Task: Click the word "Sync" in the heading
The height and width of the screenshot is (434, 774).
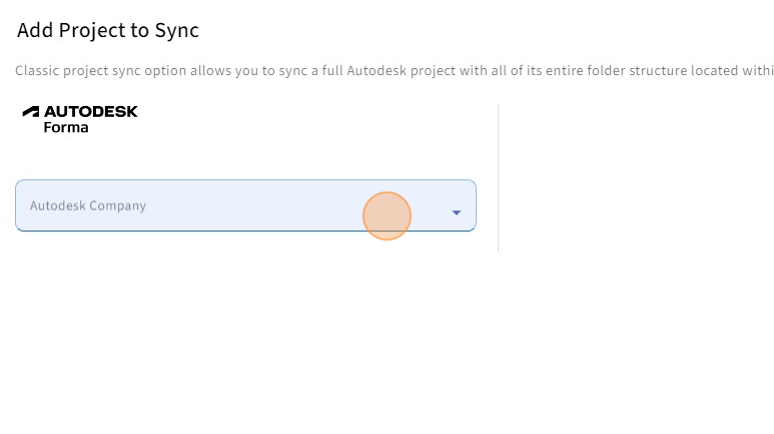Action: point(177,30)
